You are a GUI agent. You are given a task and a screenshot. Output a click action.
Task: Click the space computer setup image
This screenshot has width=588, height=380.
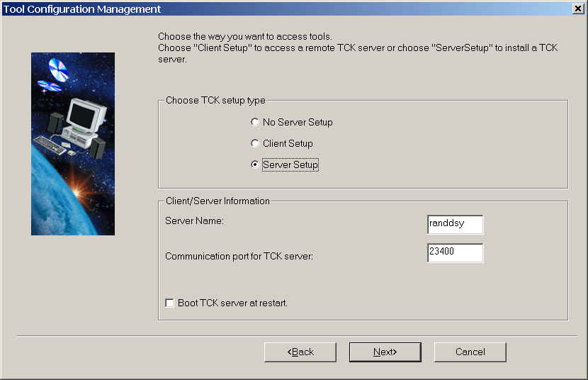pyautogui.click(x=73, y=144)
